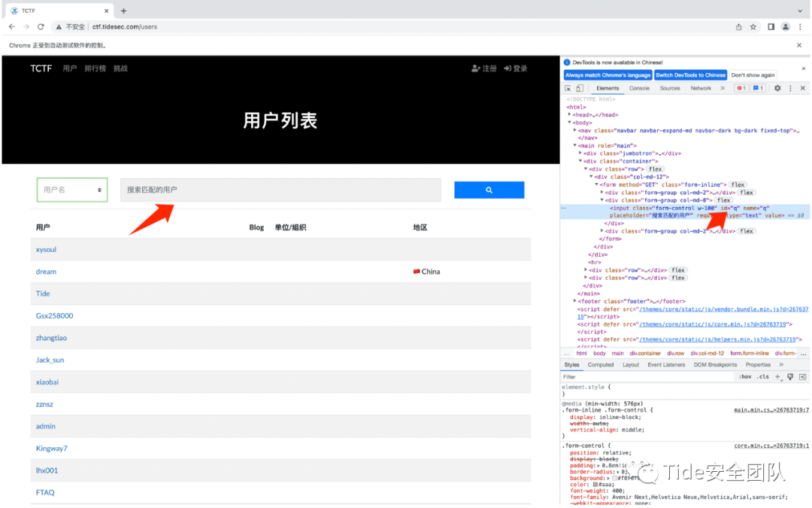Expand the nav navbar node
Viewport: 812px width, 508px height.
[574, 130]
